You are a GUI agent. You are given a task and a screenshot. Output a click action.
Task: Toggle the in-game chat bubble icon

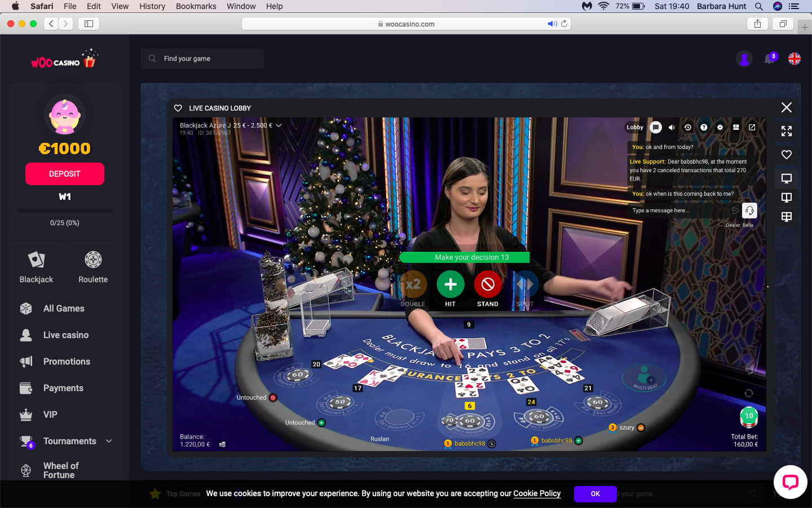click(x=655, y=128)
